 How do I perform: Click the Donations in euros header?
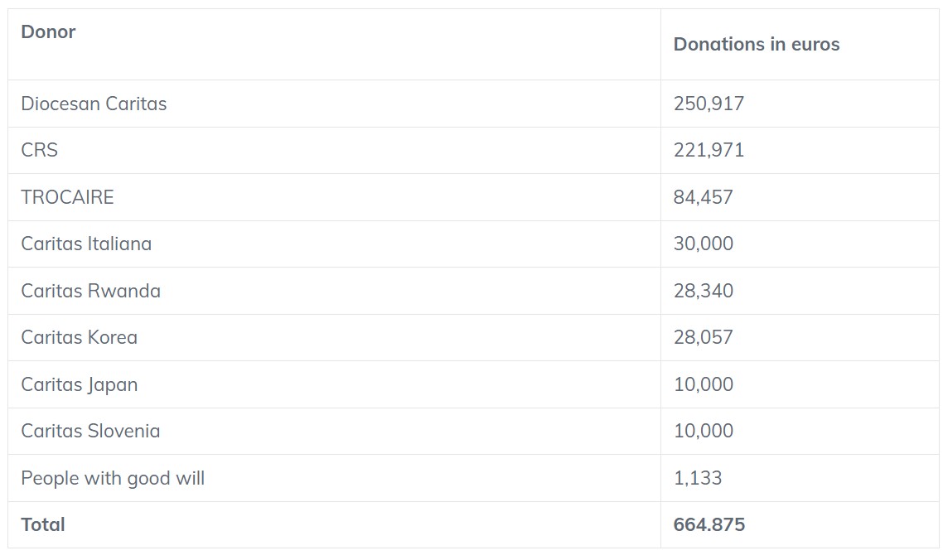pos(757,44)
